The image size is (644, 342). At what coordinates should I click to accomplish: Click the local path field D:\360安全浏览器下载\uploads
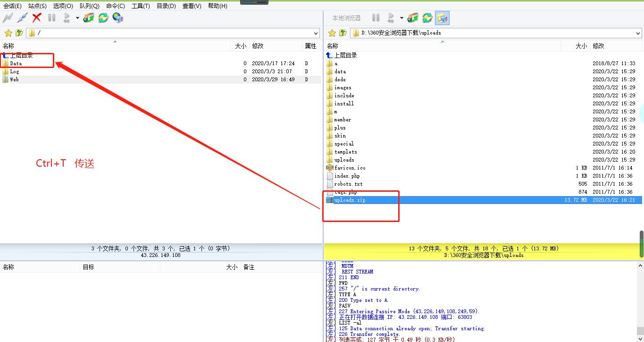[x=496, y=33]
